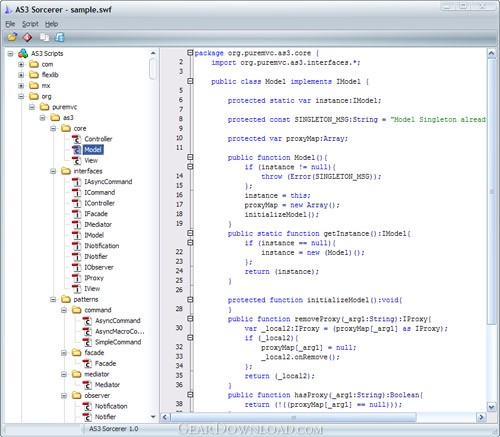Expand the com folder node
Viewport: 500px width, 437px height.
21,64
